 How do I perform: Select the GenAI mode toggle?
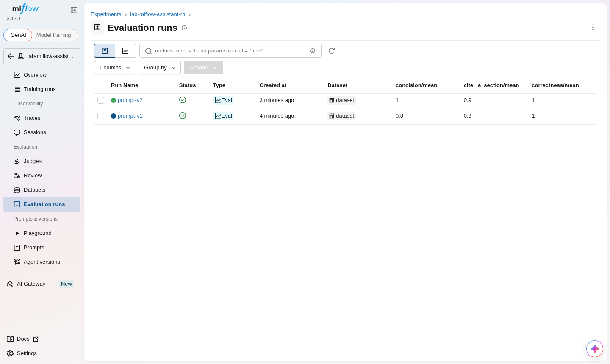point(18,35)
